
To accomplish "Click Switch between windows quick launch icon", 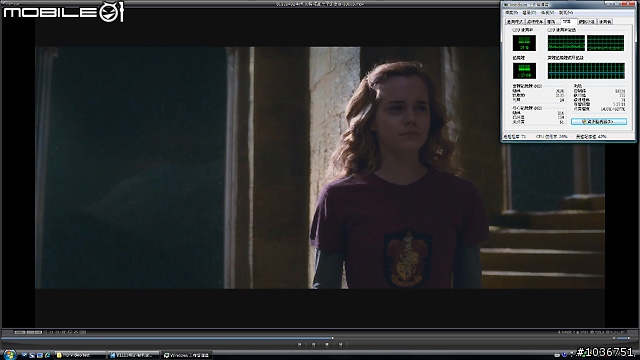I will (40, 356).
